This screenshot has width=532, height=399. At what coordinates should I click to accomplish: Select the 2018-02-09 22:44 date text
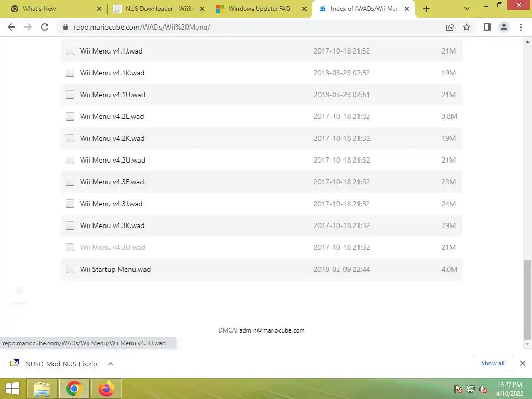pyautogui.click(x=342, y=269)
